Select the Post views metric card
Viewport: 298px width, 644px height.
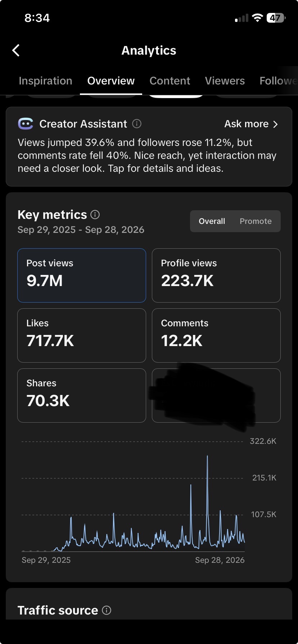pos(82,276)
